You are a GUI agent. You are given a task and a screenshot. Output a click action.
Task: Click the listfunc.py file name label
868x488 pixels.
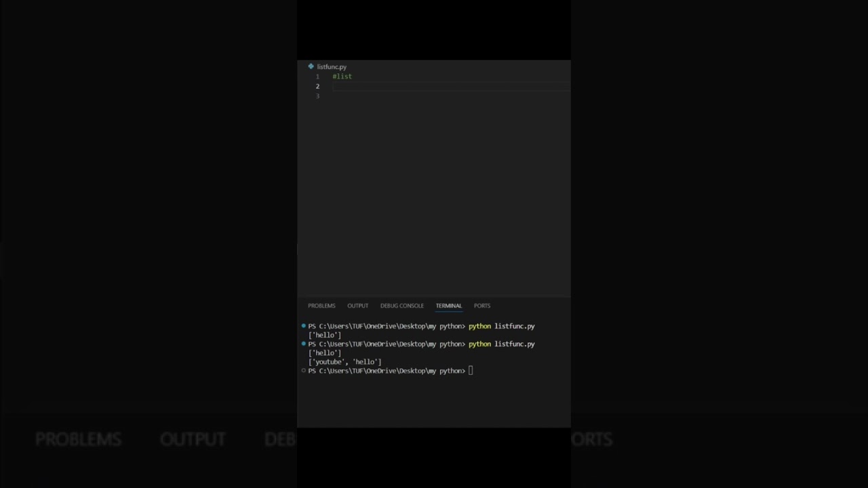pos(332,67)
